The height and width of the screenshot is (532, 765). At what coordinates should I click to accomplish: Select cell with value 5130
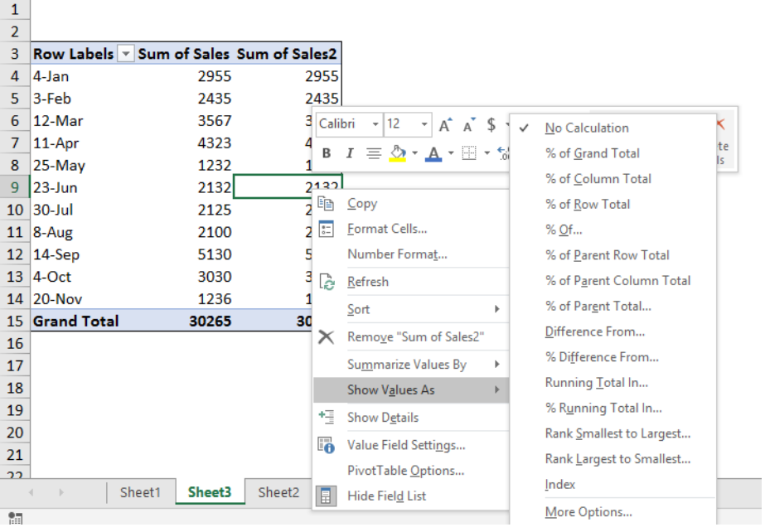coord(185,254)
